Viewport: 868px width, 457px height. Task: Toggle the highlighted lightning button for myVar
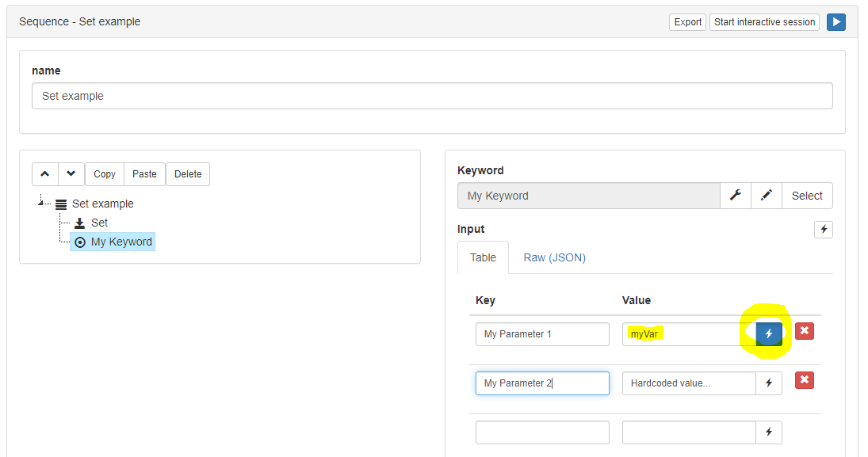point(769,333)
